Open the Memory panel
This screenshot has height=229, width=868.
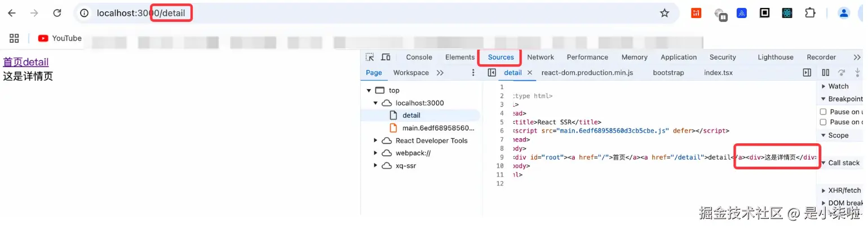[634, 57]
